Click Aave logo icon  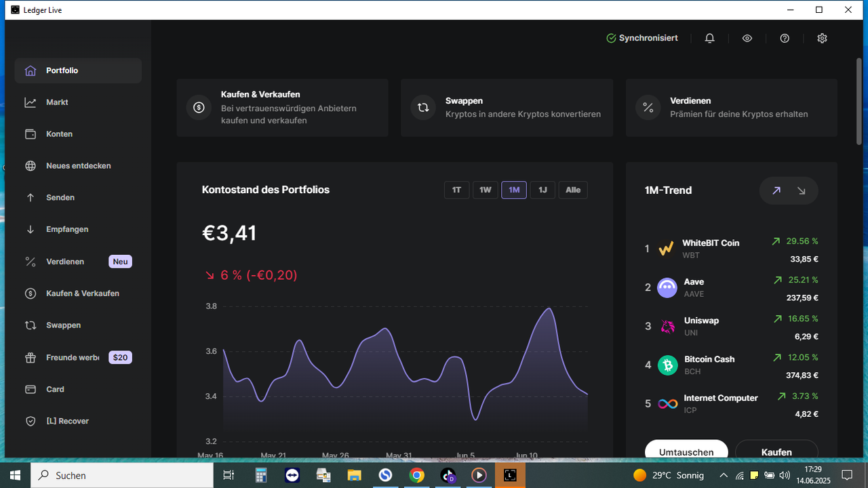(667, 287)
